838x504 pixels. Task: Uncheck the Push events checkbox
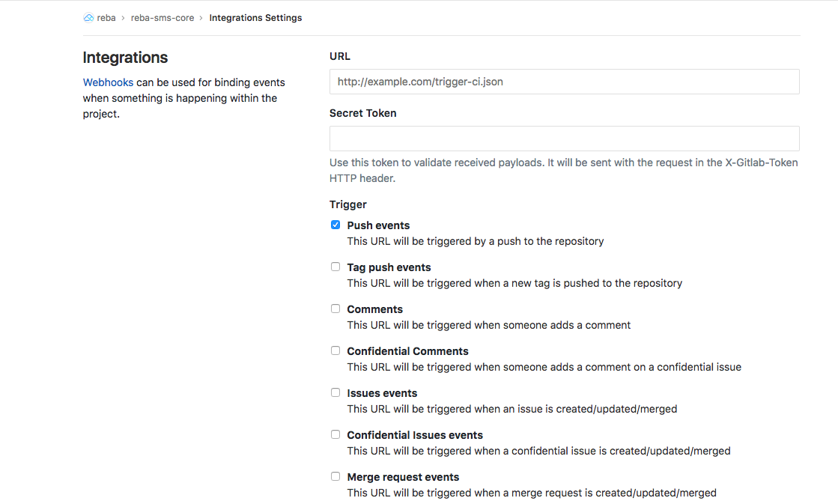pos(335,225)
